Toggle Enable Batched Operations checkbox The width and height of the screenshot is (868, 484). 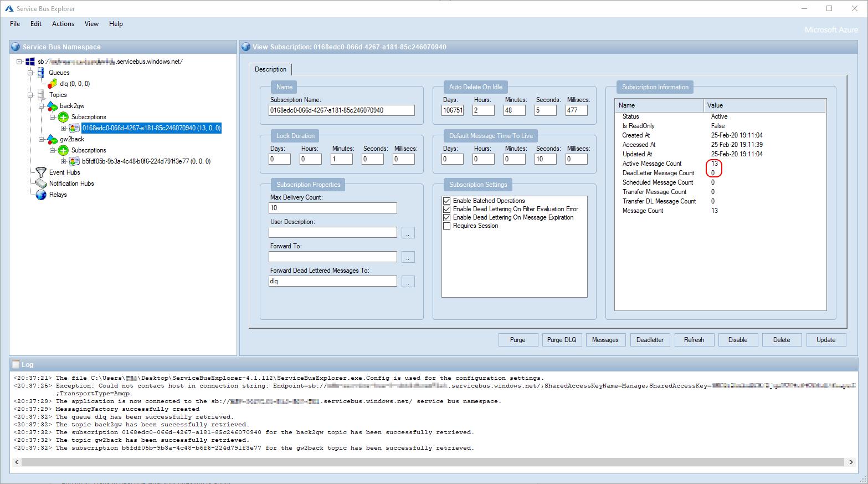pyautogui.click(x=446, y=201)
